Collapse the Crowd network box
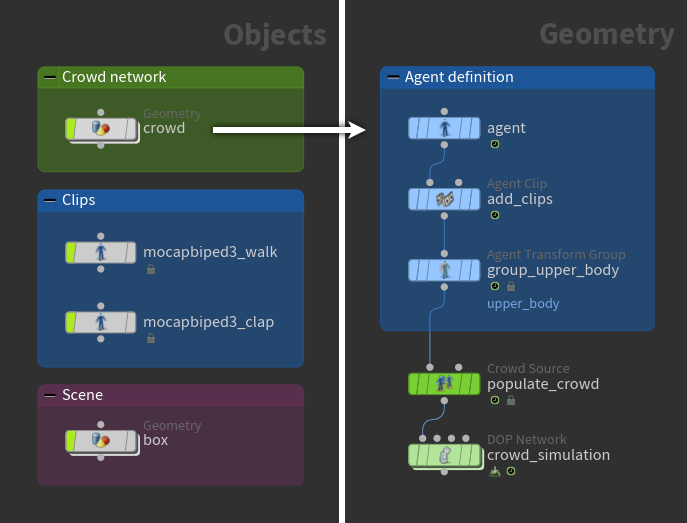 [50, 77]
